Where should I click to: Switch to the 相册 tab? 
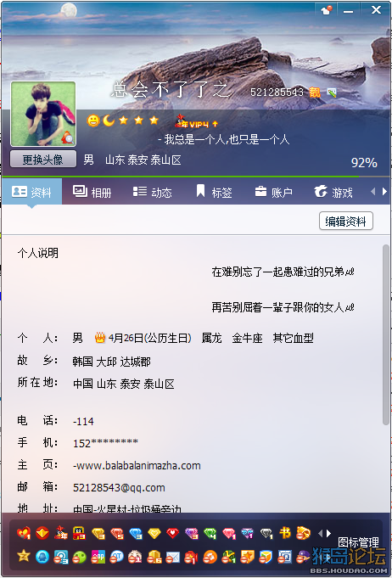tap(92, 192)
